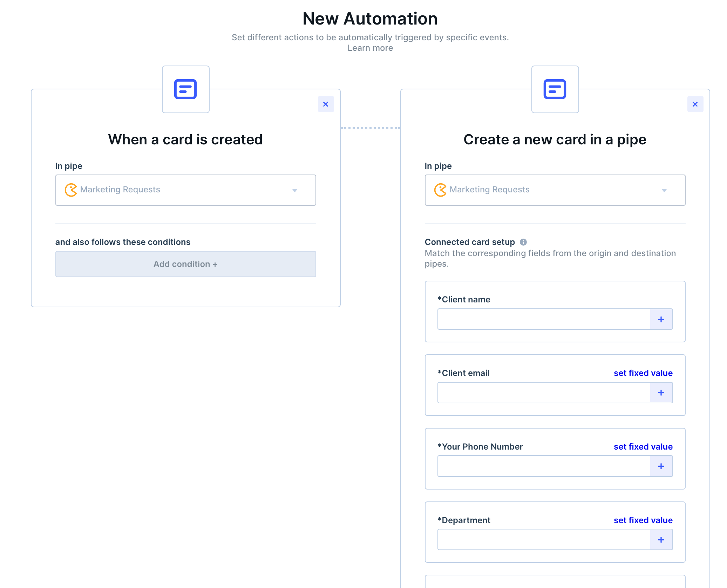This screenshot has width=727, height=588.
Task: Click the action card icon above 'Create a new card in a pipe'
Action: [555, 89]
